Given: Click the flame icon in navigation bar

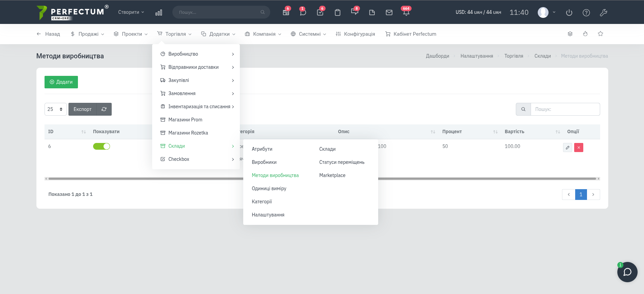Looking at the screenshot, I should (x=585, y=34).
